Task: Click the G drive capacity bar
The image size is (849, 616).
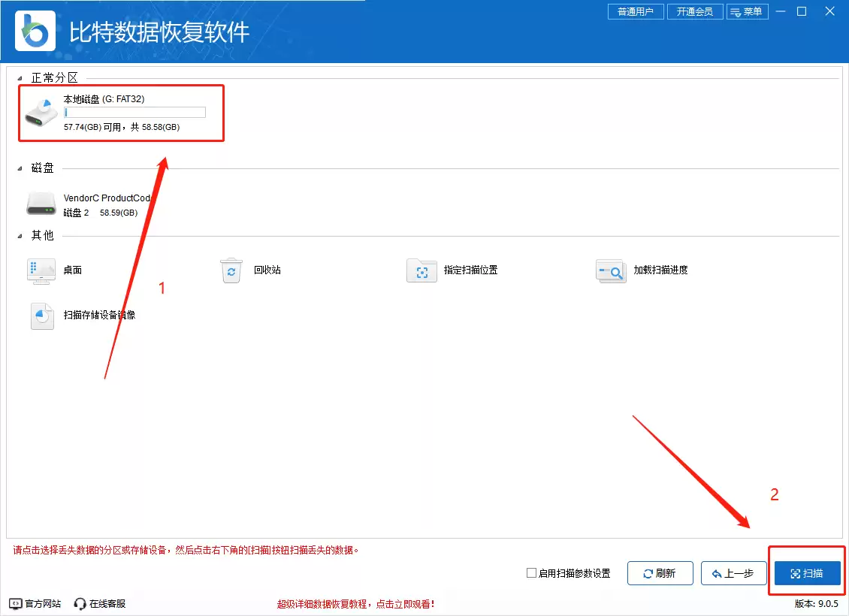Action: (x=135, y=112)
